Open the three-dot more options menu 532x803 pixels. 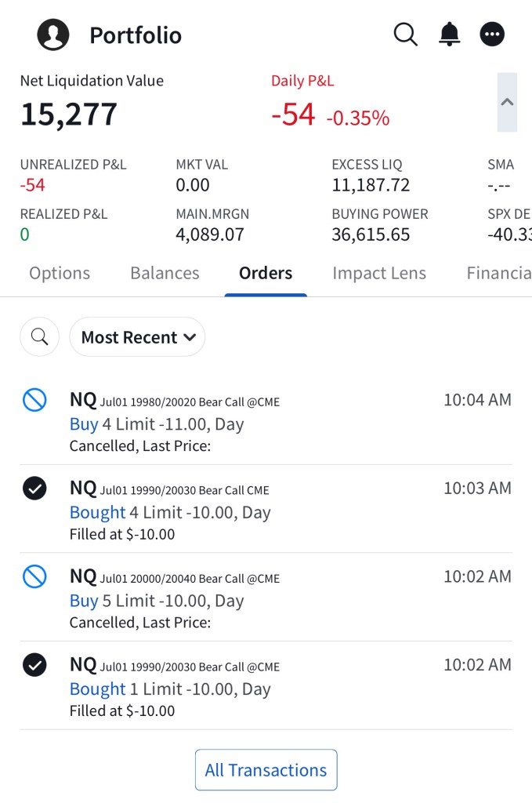point(492,35)
